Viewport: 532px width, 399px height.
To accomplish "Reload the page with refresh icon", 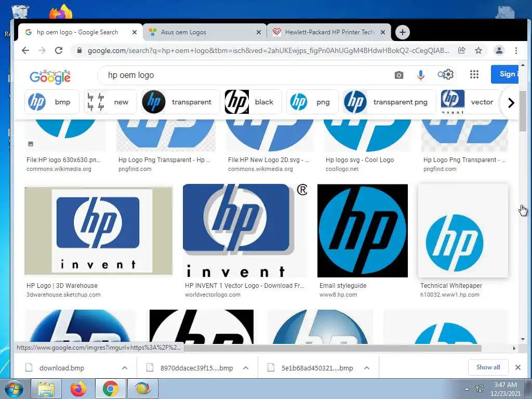I will (59, 50).
